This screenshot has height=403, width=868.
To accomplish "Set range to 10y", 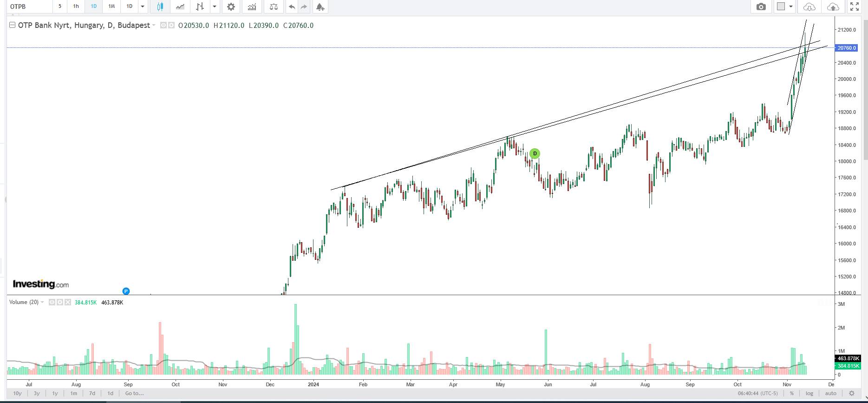I will (18, 393).
